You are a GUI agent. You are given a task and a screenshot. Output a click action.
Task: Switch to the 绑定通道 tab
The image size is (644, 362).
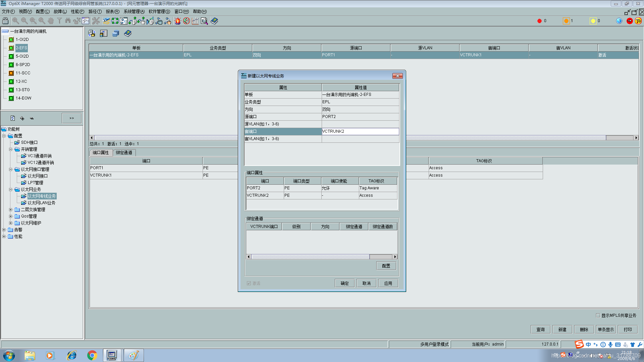[x=124, y=153]
